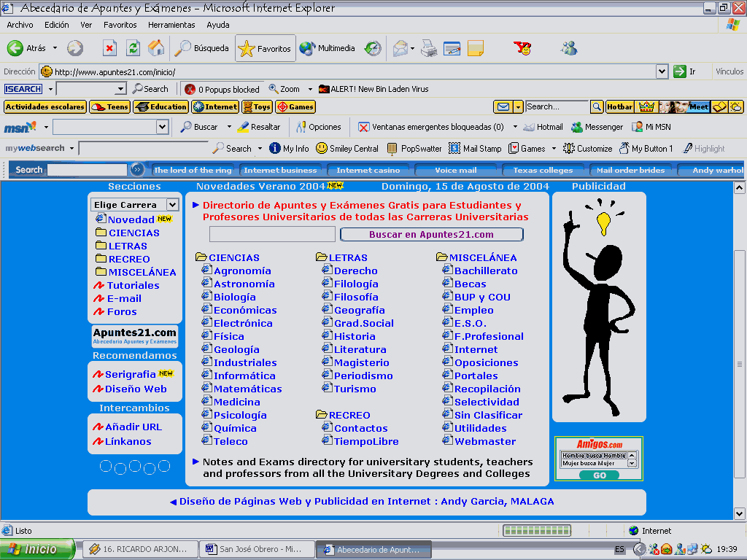This screenshot has height=560, width=747.
Task: Switch to San José Obrero Word taskbar window
Action: (x=258, y=550)
